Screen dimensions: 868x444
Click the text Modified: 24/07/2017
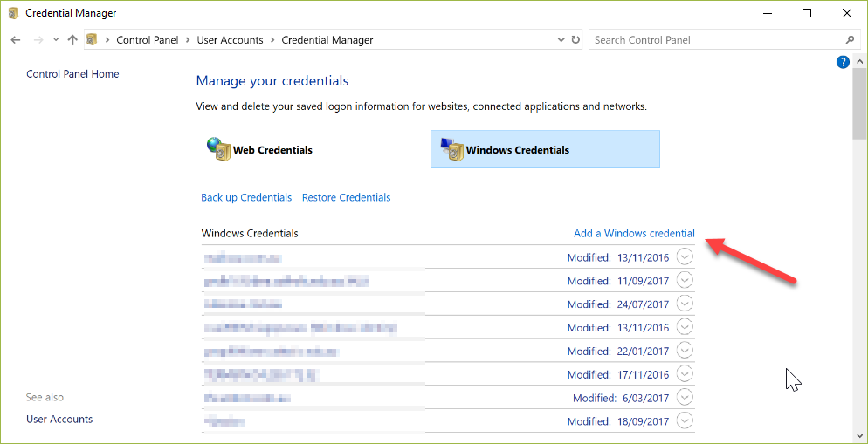coord(618,304)
